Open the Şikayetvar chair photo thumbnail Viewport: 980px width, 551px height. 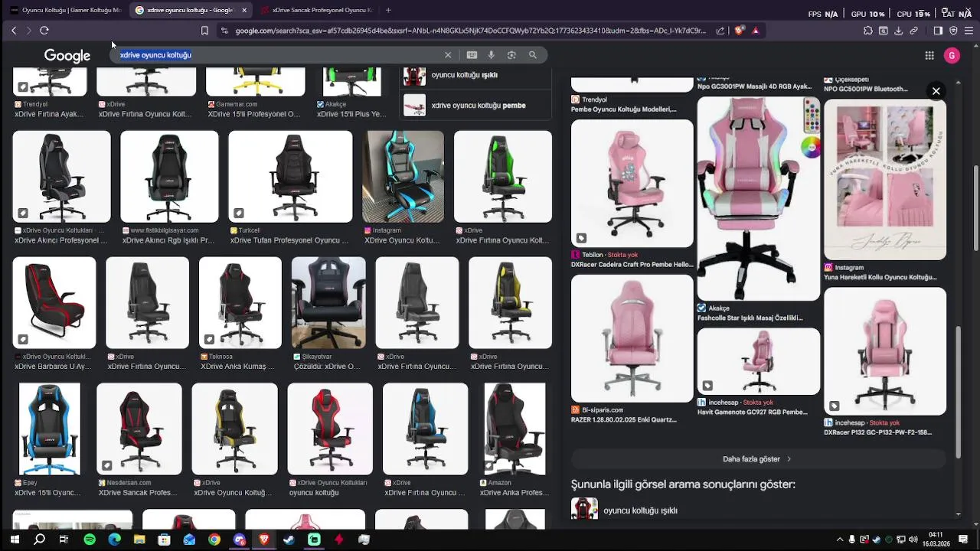(x=328, y=302)
